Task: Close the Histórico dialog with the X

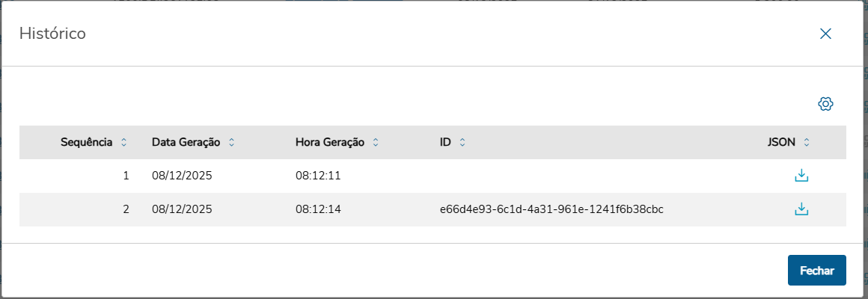Action: 825,34
